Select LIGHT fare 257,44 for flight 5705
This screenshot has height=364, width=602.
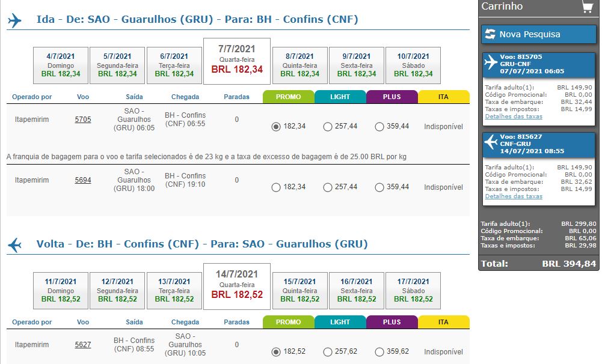[x=328, y=127]
